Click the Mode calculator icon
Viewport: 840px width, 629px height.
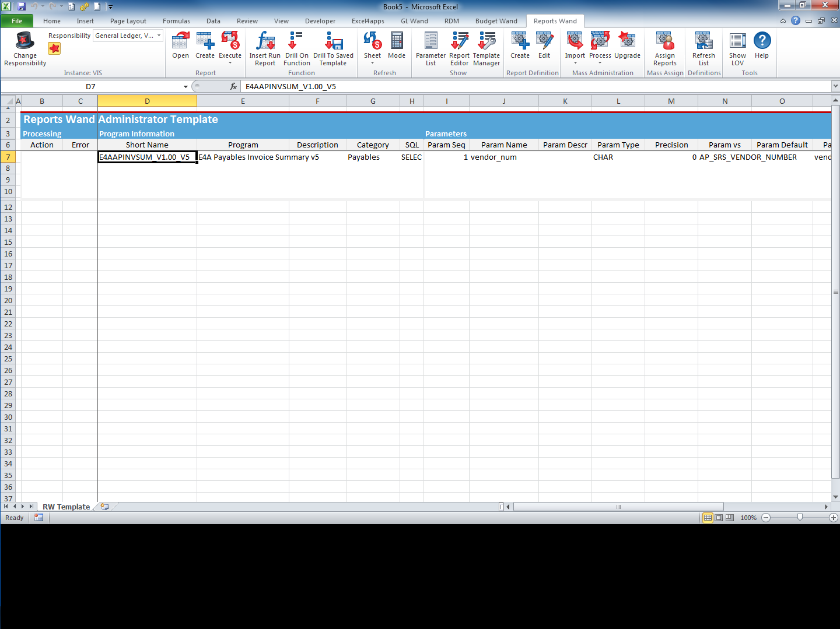tap(397, 41)
